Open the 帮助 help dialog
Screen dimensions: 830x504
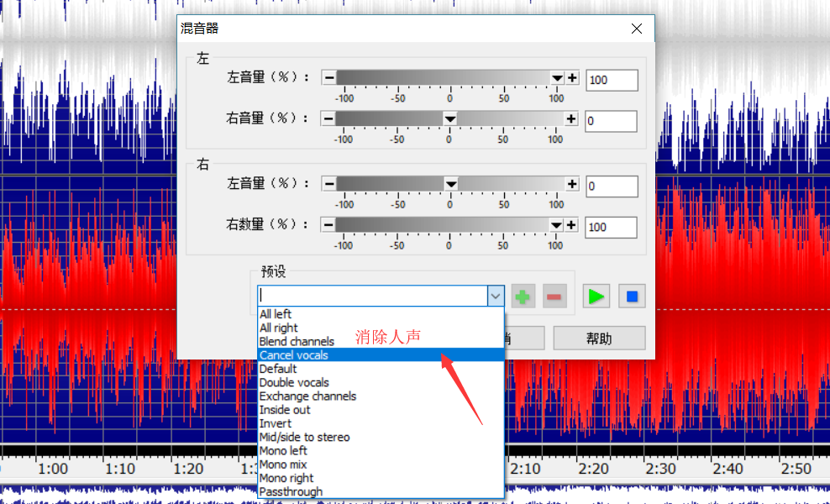[599, 337]
